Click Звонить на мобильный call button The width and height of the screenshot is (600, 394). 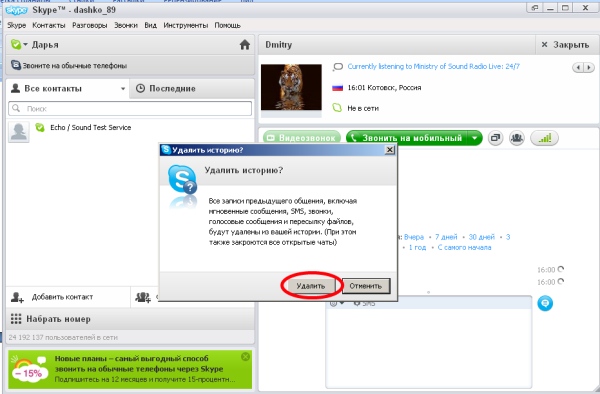[x=406, y=138]
